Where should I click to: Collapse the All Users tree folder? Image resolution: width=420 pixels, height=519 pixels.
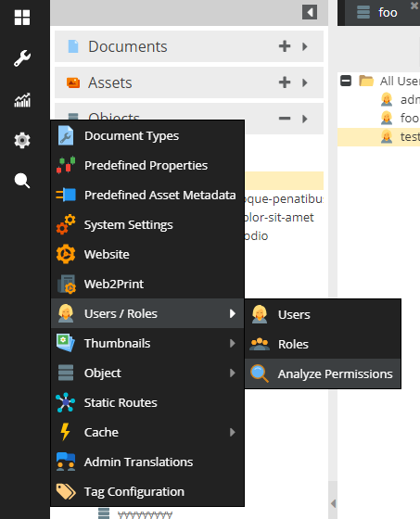pos(346,81)
